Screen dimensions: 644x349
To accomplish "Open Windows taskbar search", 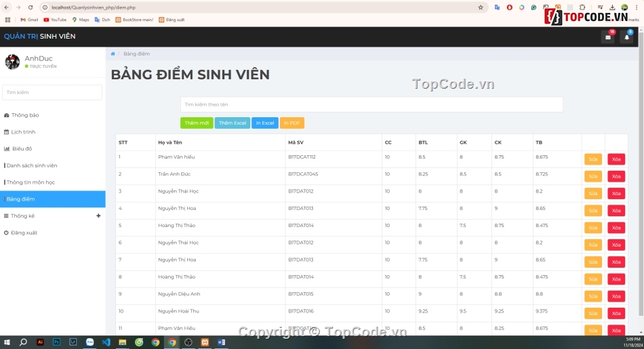I will [24, 342].
